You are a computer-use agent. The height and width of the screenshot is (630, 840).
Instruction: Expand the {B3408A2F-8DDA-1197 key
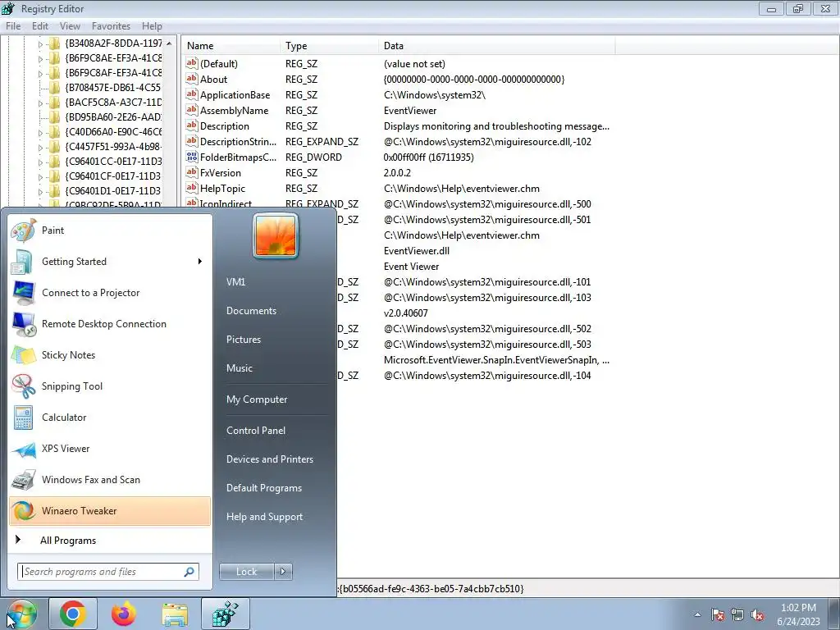point(40,44)
